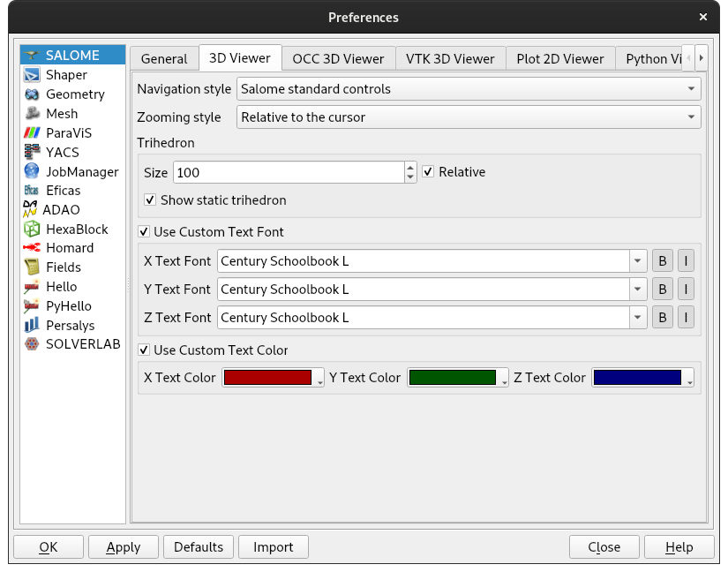The height and width of the screenshot is (572, 728).
Task: Click the Z Text Font name field
Action: click(424, 318)
